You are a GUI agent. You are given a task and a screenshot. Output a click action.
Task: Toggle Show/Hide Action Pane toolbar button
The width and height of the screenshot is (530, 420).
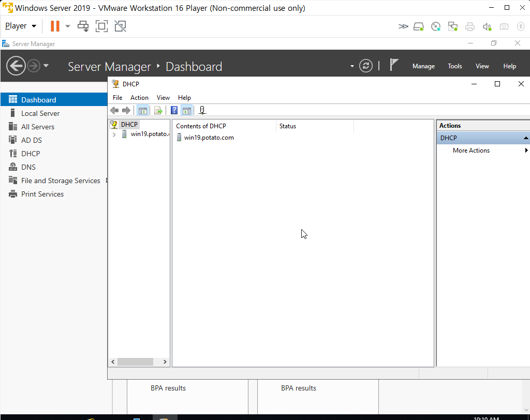click(x=186, y=111)
